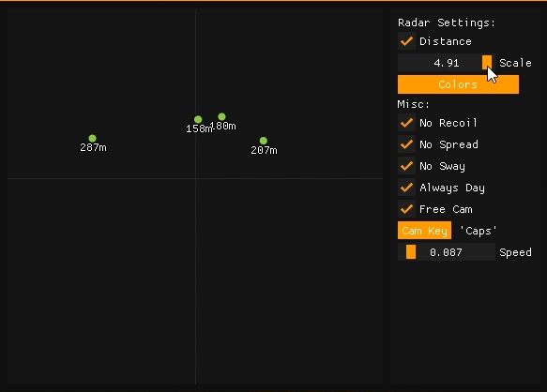This screenshot has width=547, height=392.
Task: Click the Cam Key button
Action: tap(424, 231)
